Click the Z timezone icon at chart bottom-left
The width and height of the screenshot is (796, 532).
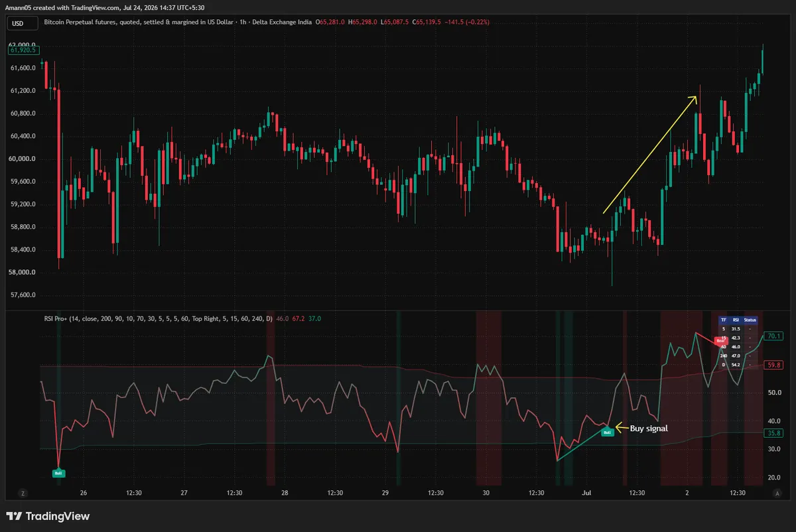[23, 493]
